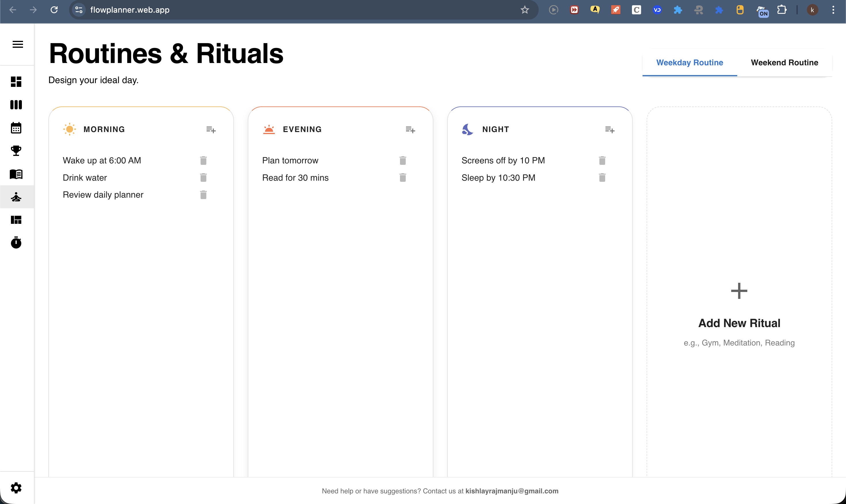Delete the Read for 30 mins task

[x=403, y=177]
